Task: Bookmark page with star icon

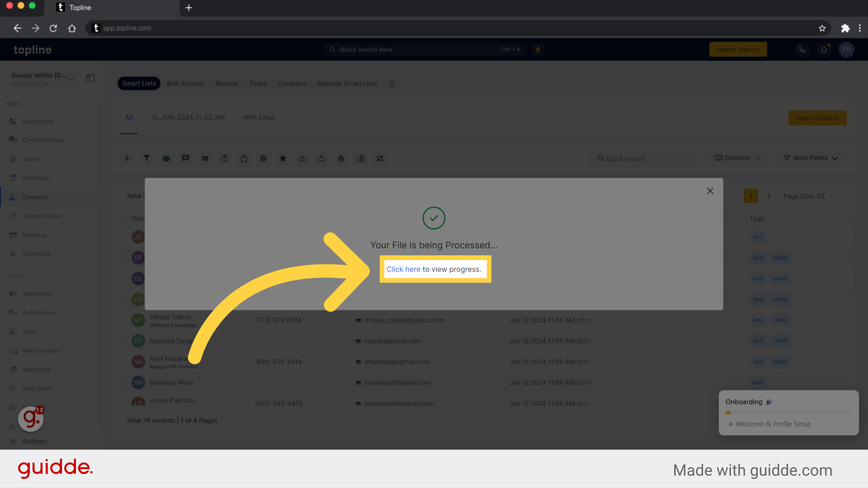Action: coord(822,28)
